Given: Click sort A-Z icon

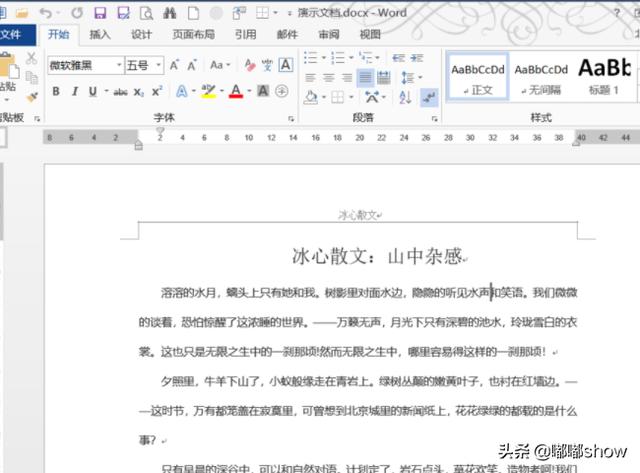Looking at the screenshot, I should click(x=405, y=97).
